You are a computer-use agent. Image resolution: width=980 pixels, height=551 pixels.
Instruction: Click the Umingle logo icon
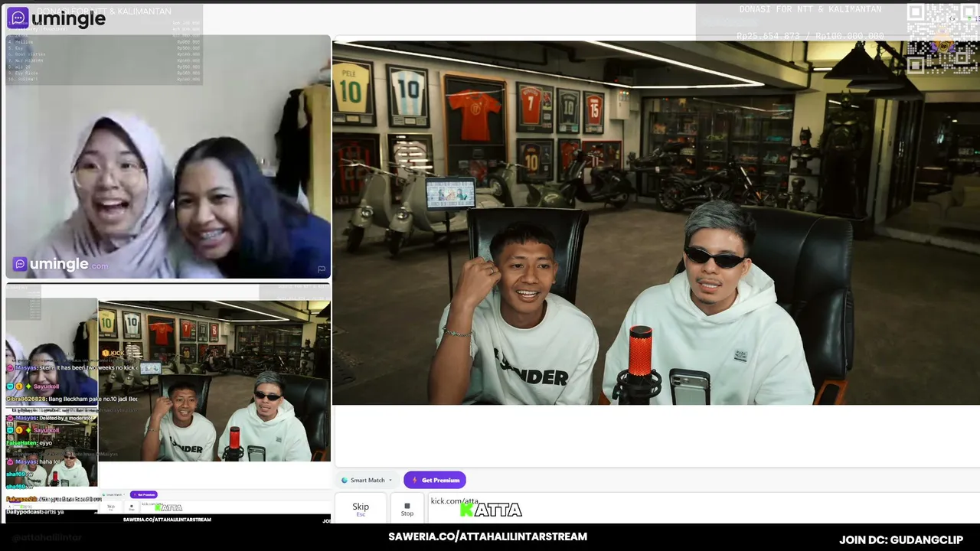tap(18, 18)
